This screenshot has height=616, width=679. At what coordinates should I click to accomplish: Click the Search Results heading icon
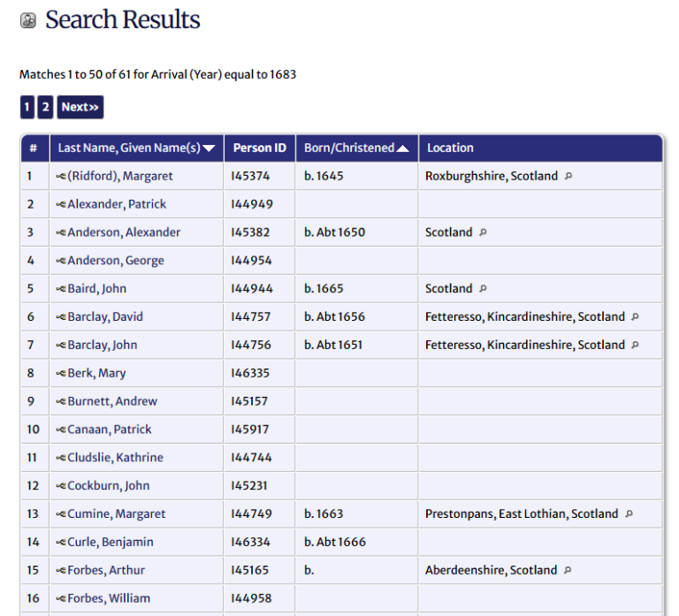pos(28,20)
